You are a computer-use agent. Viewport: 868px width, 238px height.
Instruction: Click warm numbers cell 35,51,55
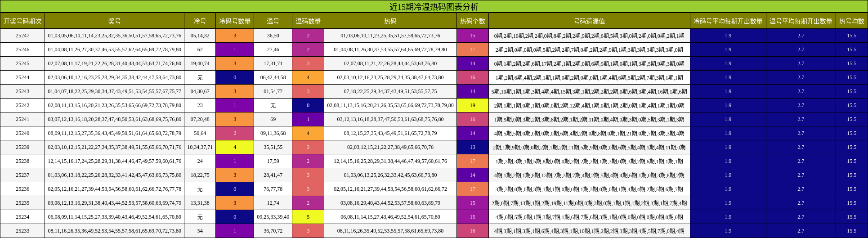click(273, 147)
